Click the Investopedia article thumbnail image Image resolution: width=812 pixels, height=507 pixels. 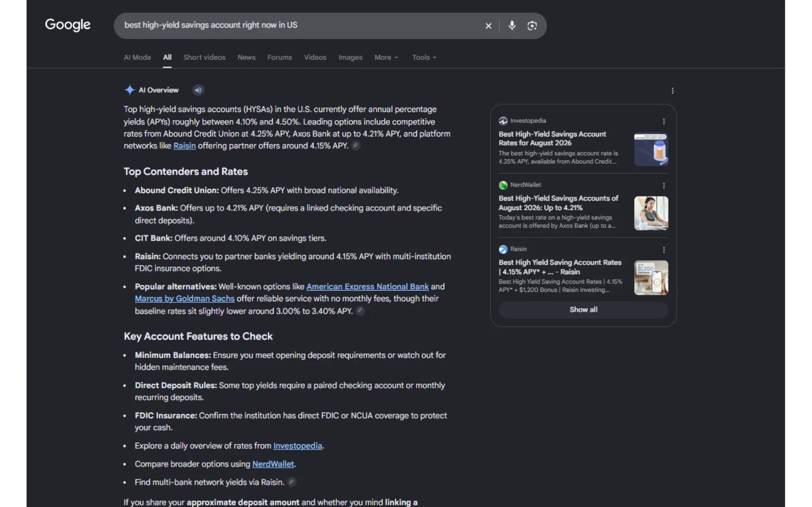651,149
